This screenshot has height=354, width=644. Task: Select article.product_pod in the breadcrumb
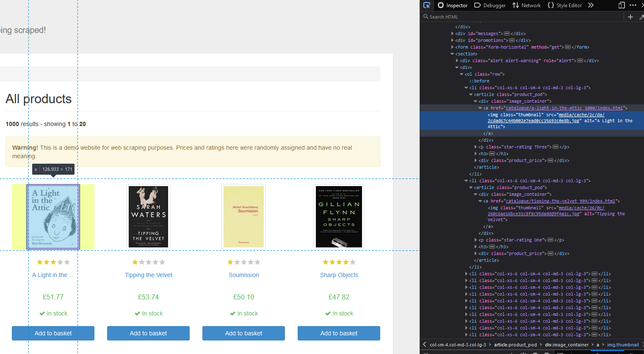pyautogui.click(x=515, y=345)
